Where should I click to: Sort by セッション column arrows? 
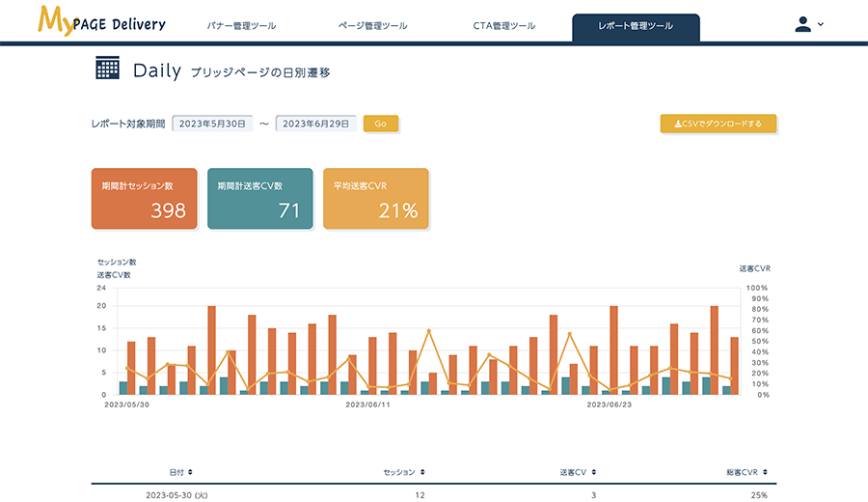[x=422, y=472]
